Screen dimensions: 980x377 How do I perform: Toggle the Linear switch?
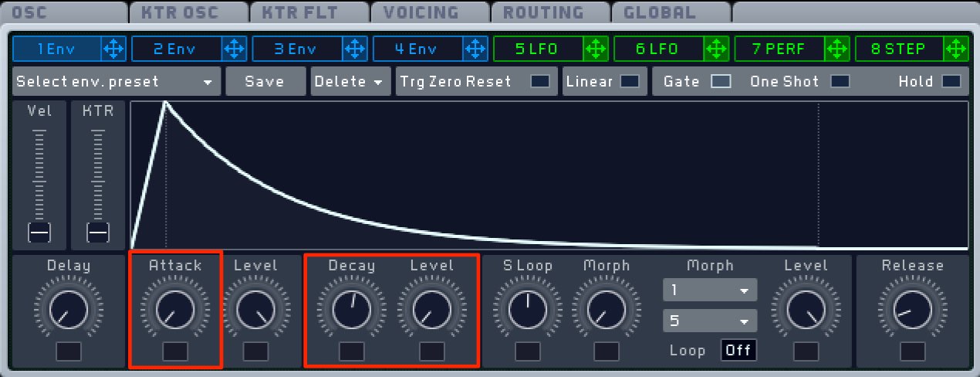click(630, 81)
